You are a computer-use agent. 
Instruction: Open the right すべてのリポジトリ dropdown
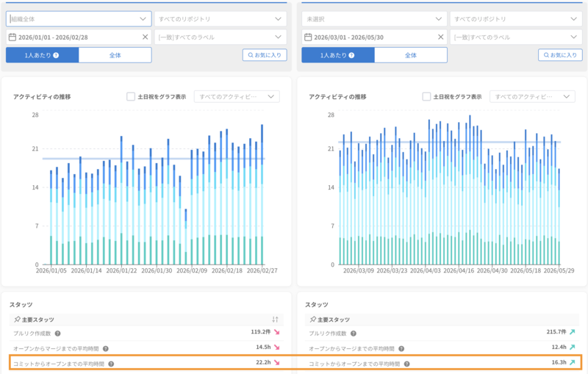pos(516,19)
